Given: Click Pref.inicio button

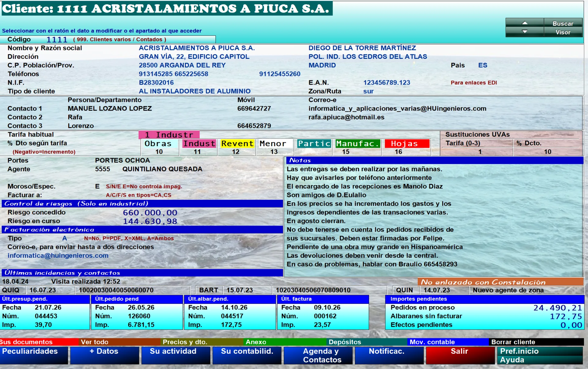Looking at the screenshot, I should tap(540, 351).
